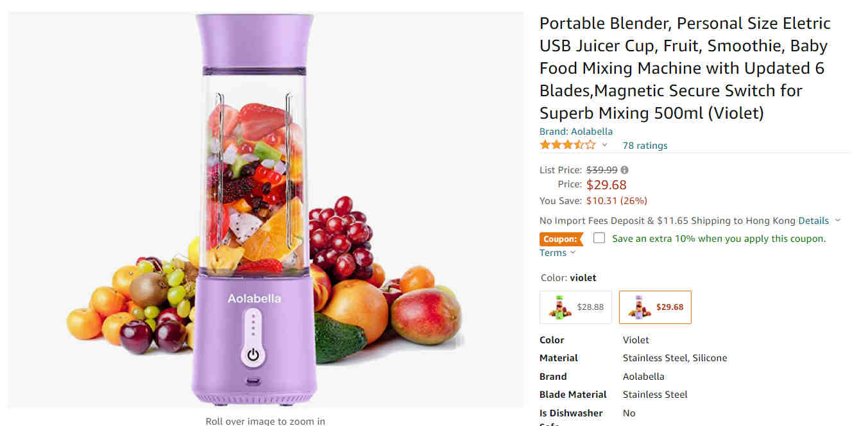Click the blender USB charging port
The image size is (868, 426).
click(253, 380)
